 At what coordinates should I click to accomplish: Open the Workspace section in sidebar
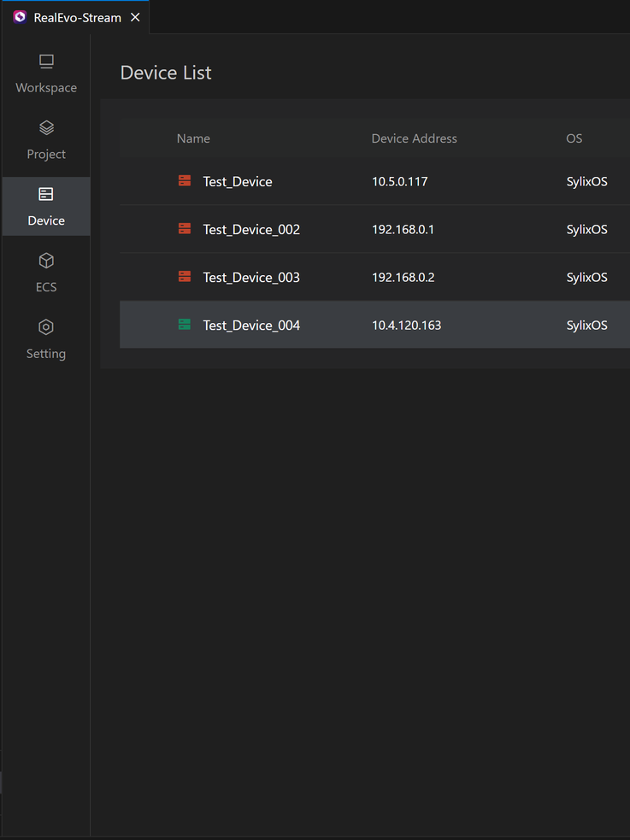click(x=46, y=73)
